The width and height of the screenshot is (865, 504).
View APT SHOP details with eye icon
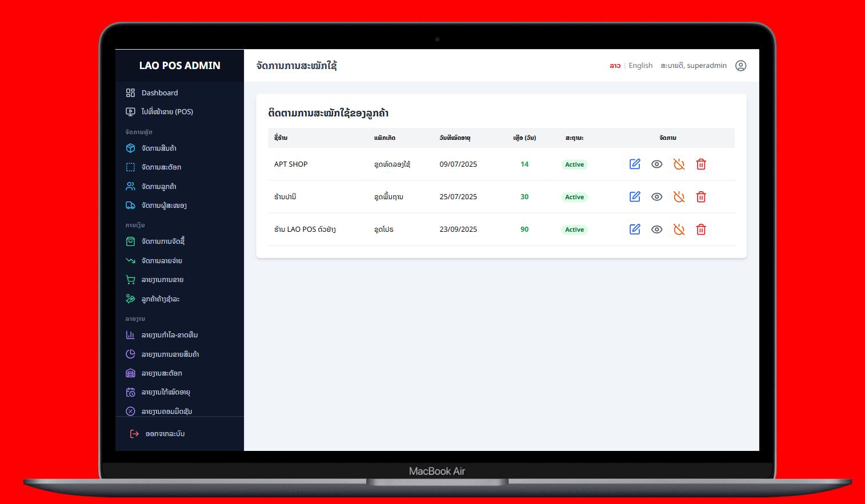(x=657, y=164)
